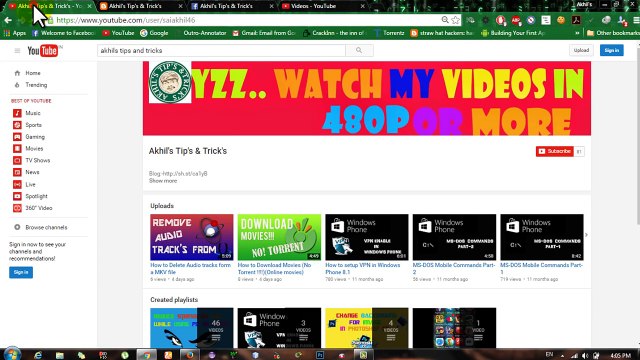The height and width of the screenshot is (360, 640).
Task: Bookmark page with star icon
Action: tap(456, 20)
